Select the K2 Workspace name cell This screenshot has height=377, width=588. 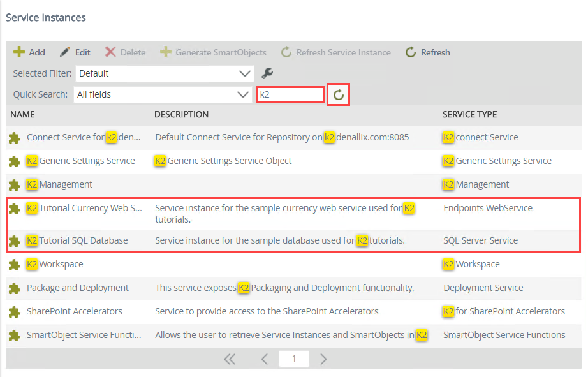pos(55,264)
